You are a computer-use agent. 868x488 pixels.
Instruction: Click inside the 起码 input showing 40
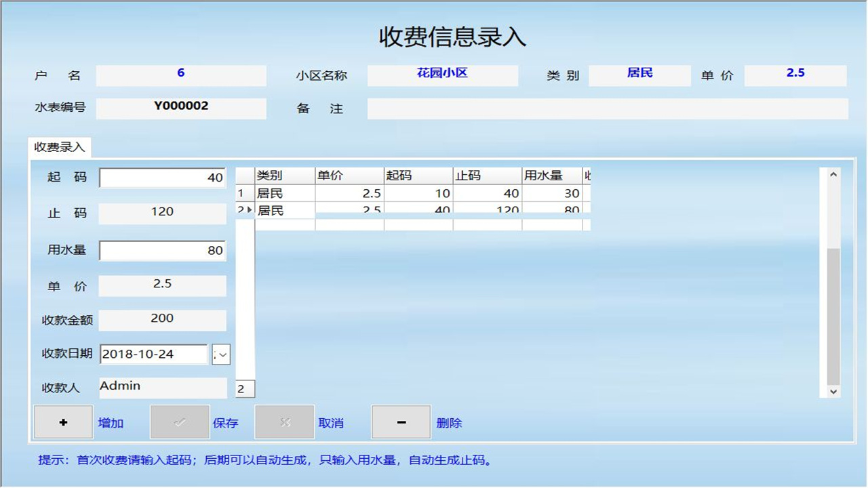163,177
